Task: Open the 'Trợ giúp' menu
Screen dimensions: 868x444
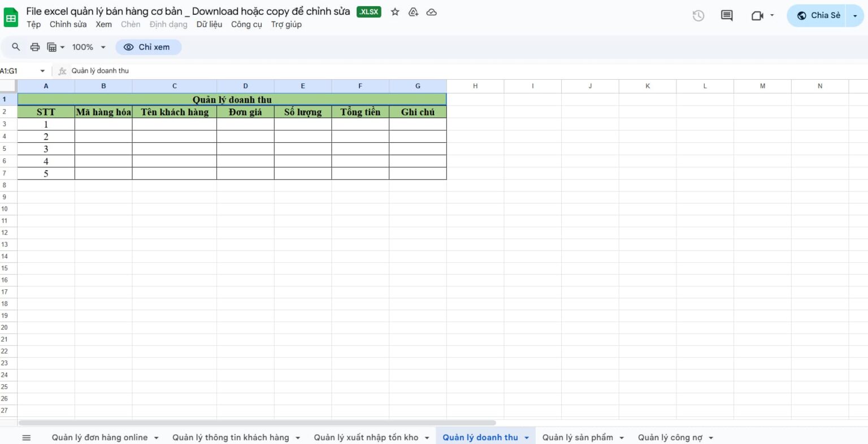Action: point(286,24)
